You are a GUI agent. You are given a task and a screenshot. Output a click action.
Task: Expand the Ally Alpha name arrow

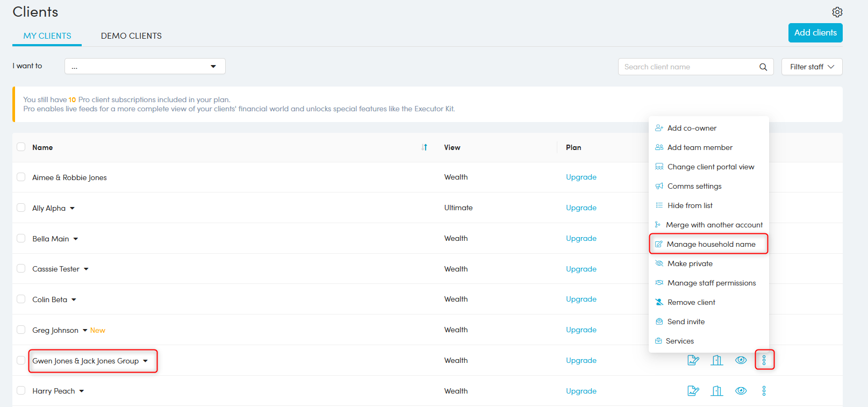click(x=73, y=209)
